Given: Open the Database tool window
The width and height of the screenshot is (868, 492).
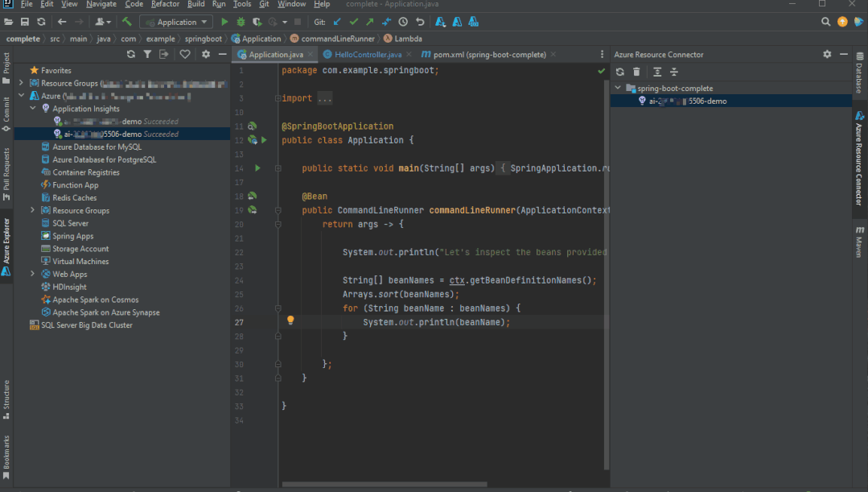Looking at the screenshot, I should point(860,72).
